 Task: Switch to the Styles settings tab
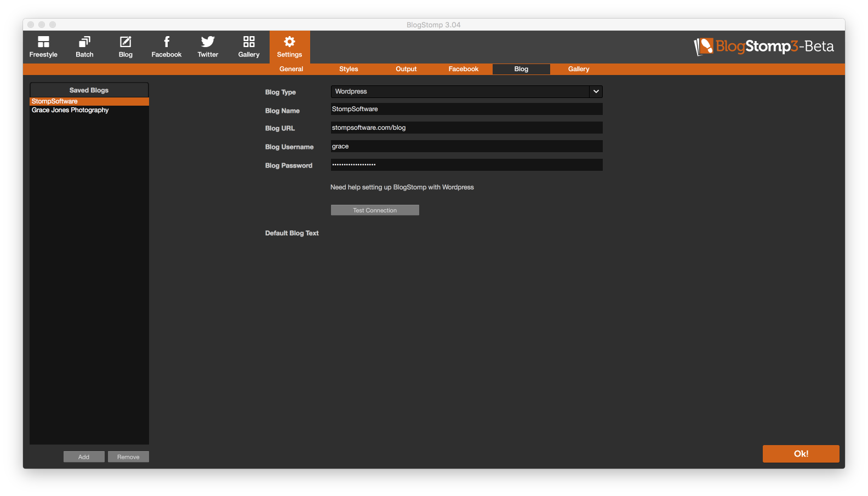[349, 69]
